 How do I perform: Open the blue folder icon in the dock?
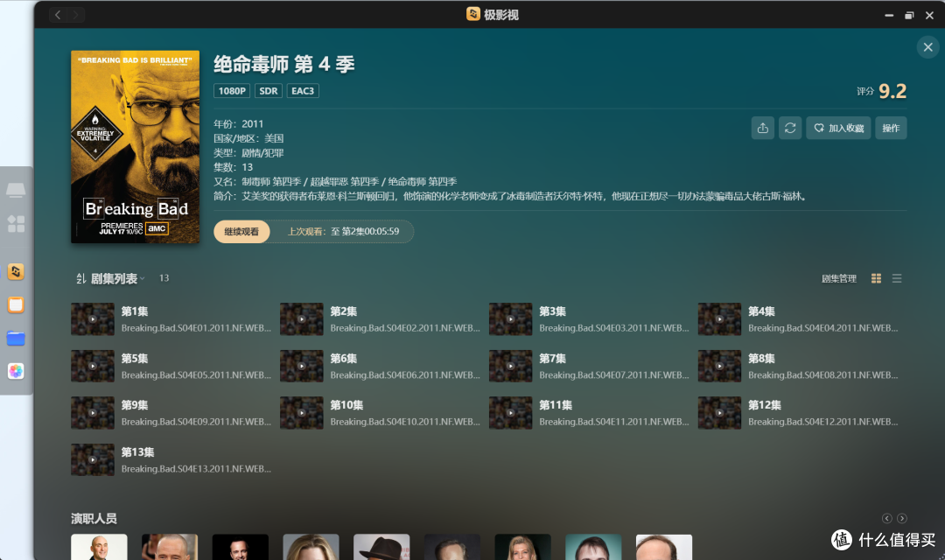tap(16, 338)
